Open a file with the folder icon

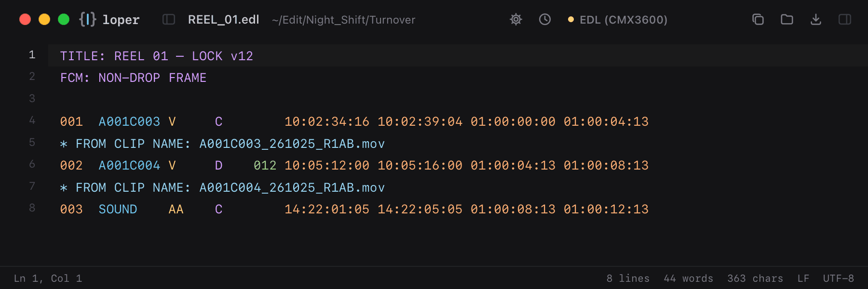click(x=787, y=19)
